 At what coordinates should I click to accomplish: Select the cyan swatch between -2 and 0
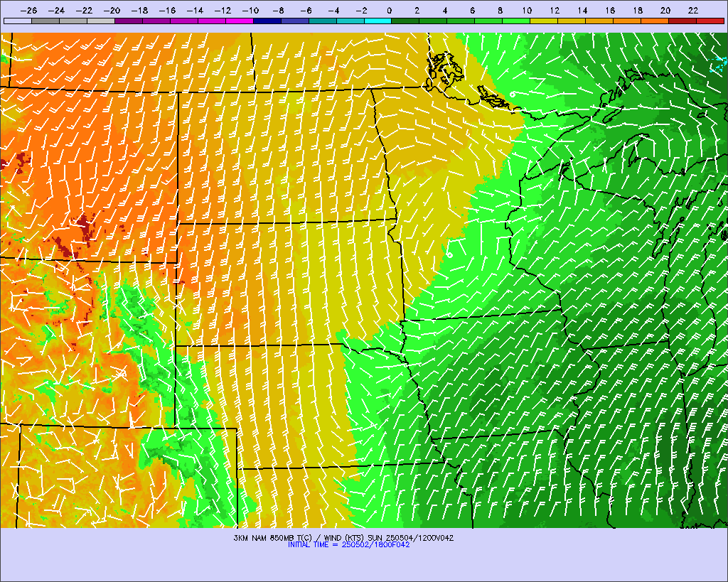coord(378,21)
